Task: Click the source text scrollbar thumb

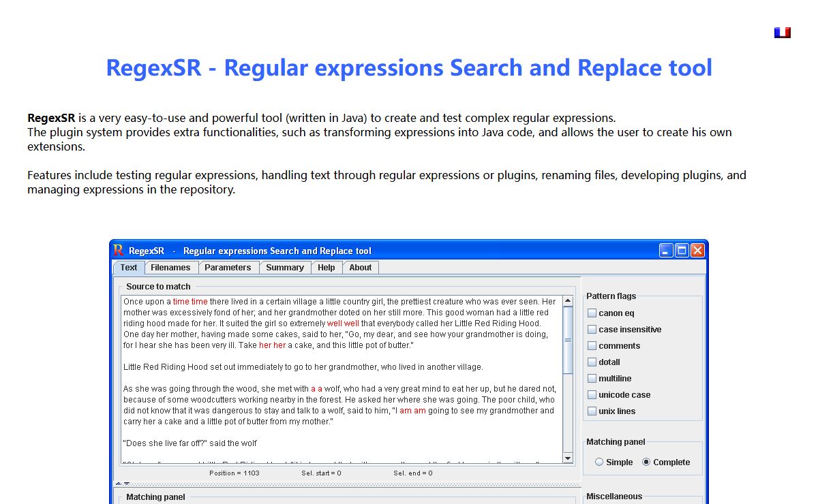Action: (569, 340)
